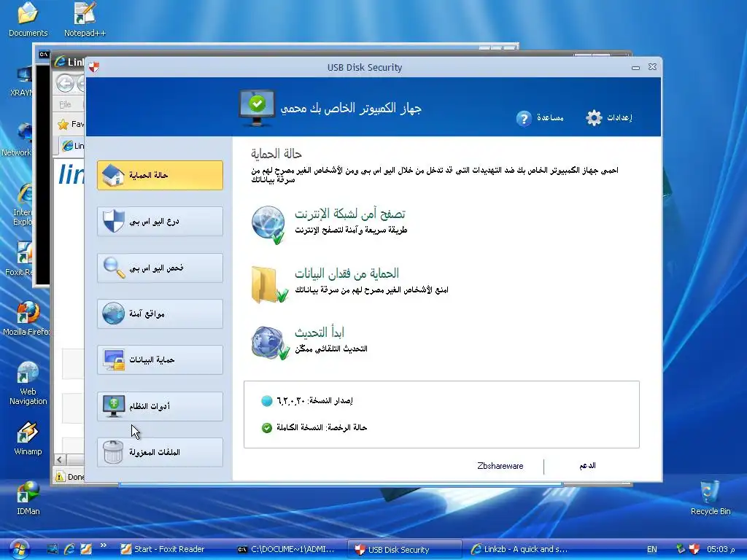747x560 pixels.
Task: Switch to Start - Foxit Reader taskbar button
Action: (x=163, y=549)
